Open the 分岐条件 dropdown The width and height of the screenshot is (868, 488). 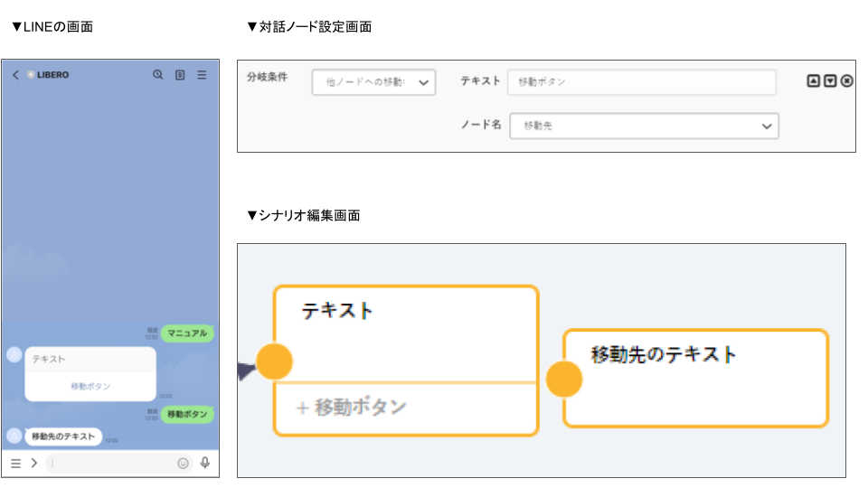(373, 82)
